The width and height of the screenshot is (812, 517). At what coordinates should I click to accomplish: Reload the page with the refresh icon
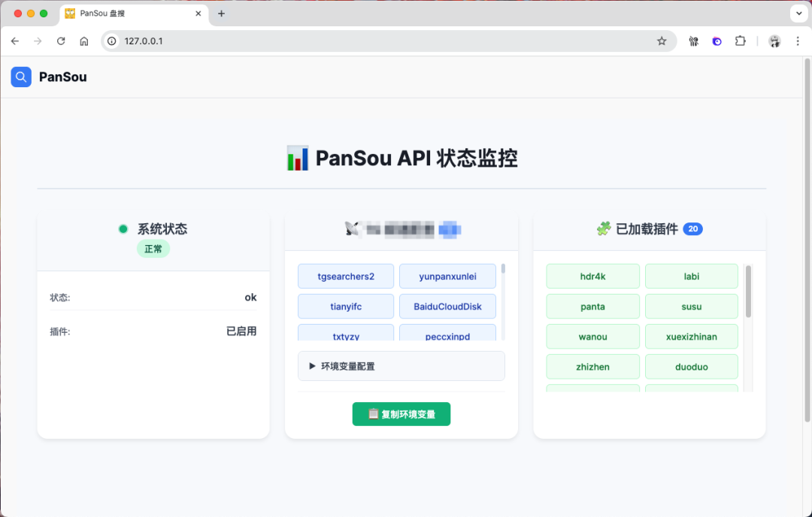click(x=61, y=41)
